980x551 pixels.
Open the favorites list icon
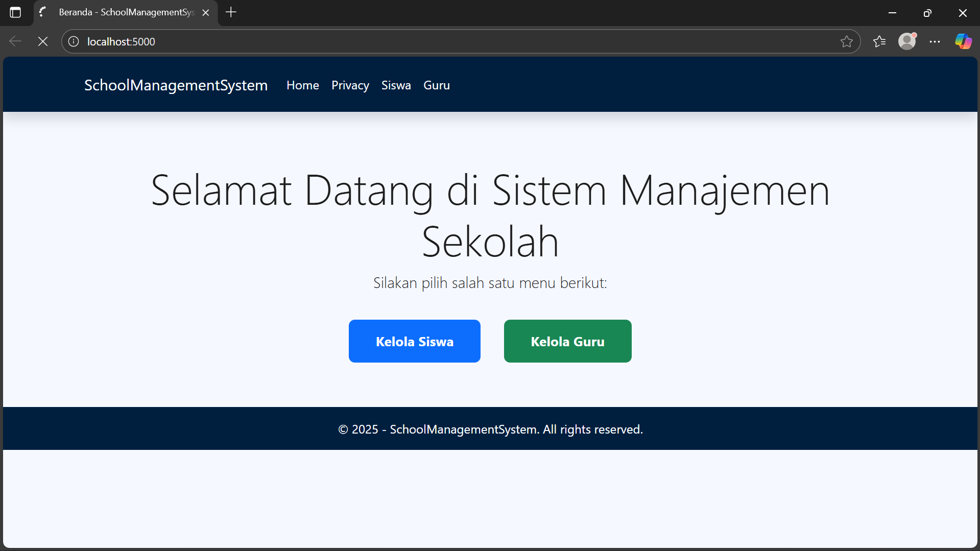(879, 41)
